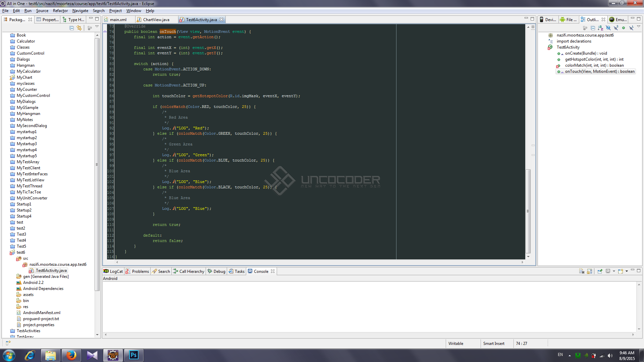Toggle Pin Console
644x362 pixels.
pyautogui.click(x=600, y=271)
